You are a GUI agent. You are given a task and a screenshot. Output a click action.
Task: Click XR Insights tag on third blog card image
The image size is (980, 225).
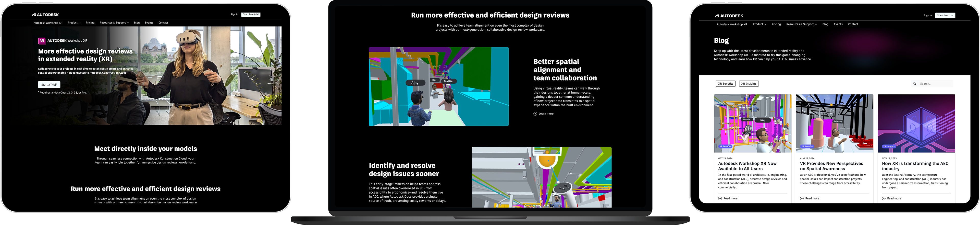(889, 147)
